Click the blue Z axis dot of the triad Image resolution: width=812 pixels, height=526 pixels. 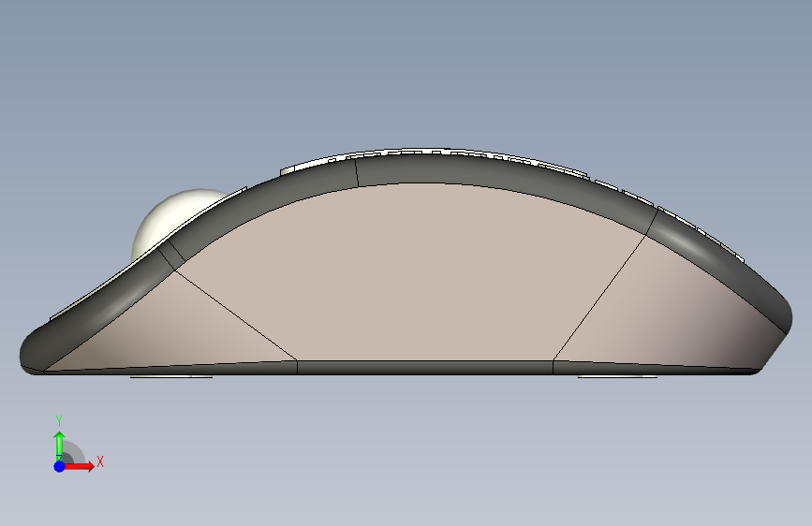click(59, 466)
